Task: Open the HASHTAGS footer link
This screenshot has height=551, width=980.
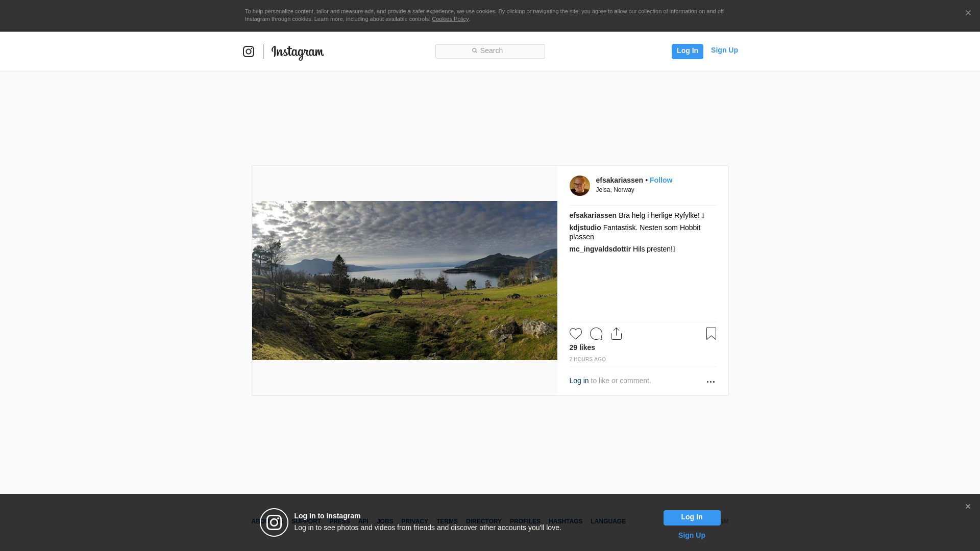Action: point(565,521)
